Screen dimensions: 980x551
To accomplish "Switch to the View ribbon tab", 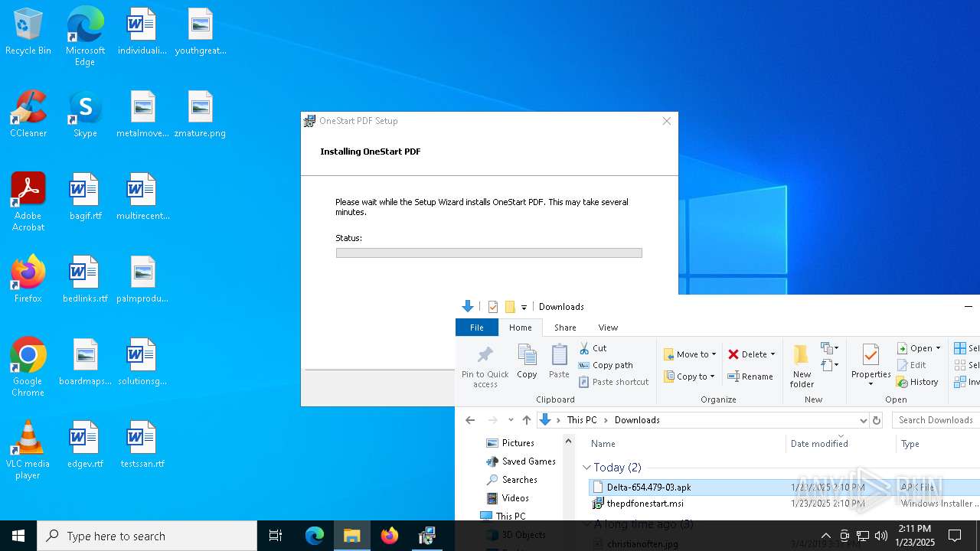I will tap(608, 328).
